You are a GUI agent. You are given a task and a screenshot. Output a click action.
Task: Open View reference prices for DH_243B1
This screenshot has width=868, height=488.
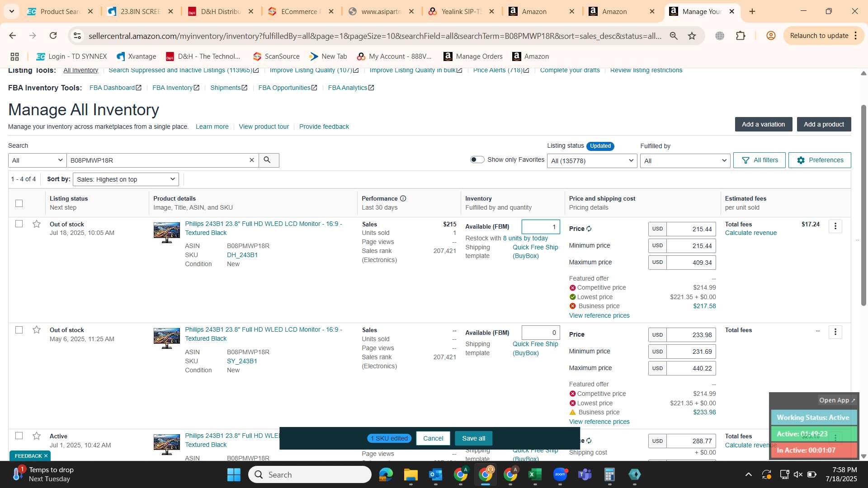point(599,315)
